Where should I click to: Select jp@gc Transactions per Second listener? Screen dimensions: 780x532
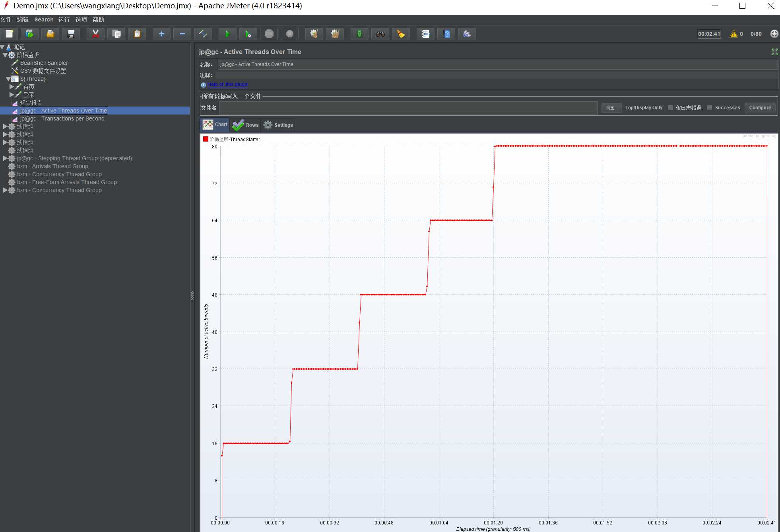tap(62, 118)
